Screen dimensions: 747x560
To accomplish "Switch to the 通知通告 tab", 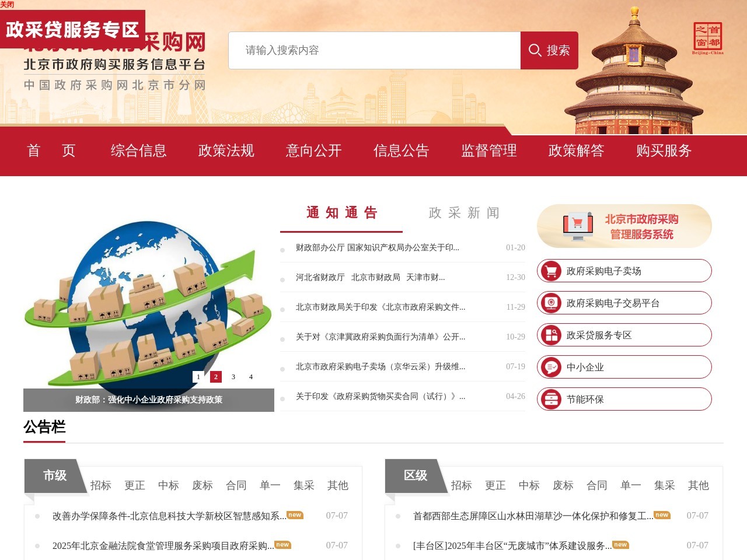I will (x=341, y=213).
